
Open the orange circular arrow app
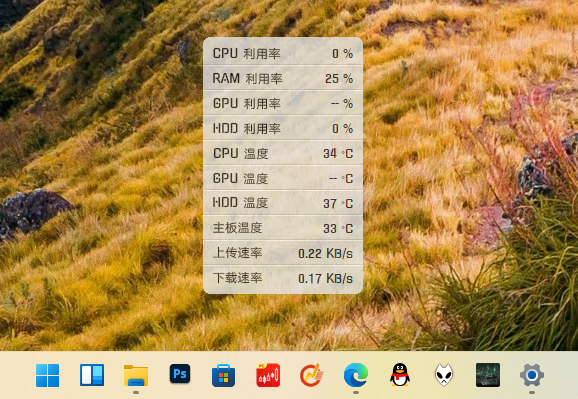click(x=311, y=375)
